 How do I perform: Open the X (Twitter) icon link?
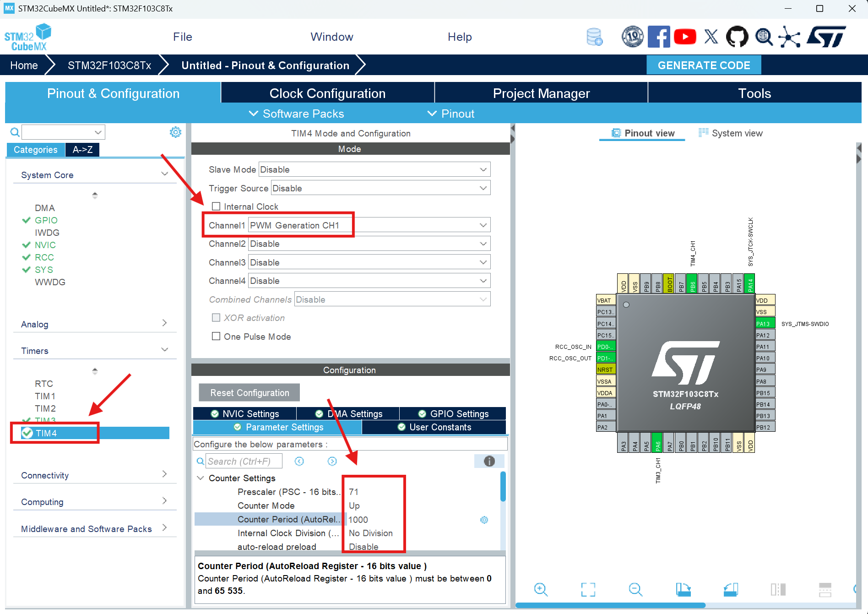[x=711, y=37]
